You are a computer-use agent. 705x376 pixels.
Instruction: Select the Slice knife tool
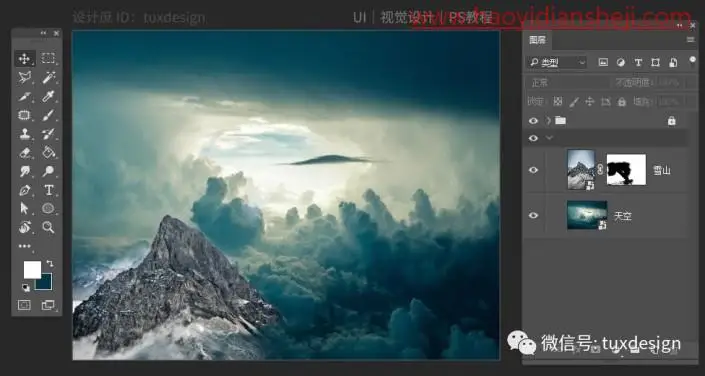(24, 96)
